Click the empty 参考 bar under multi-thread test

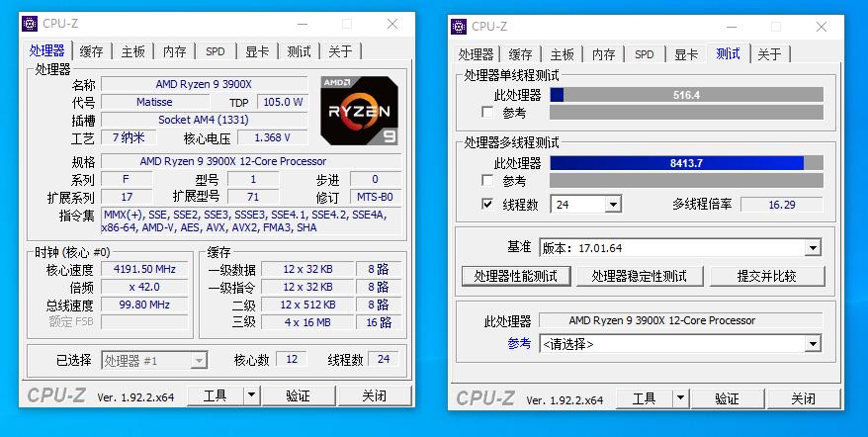coord(686,181)
